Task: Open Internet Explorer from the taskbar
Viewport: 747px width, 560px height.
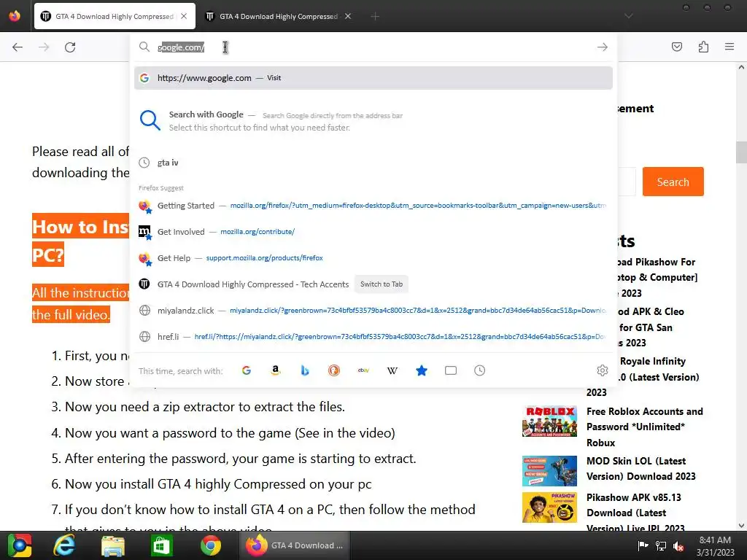Action: [64, 545]
